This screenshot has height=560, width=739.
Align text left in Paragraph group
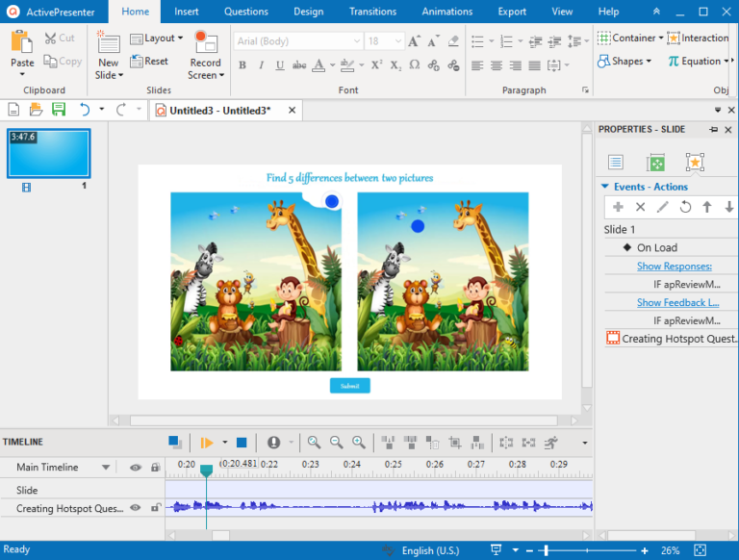(x=477, y=65)
